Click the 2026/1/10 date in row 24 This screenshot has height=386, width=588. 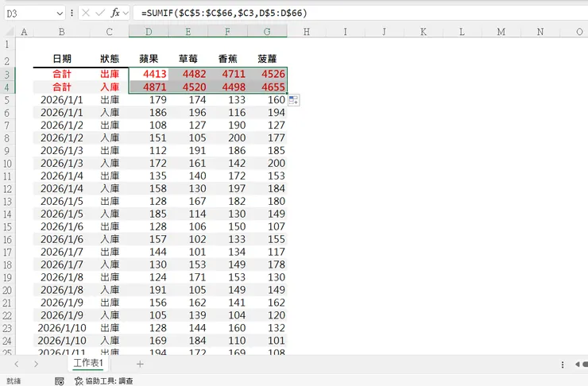(x=62, y=341)
